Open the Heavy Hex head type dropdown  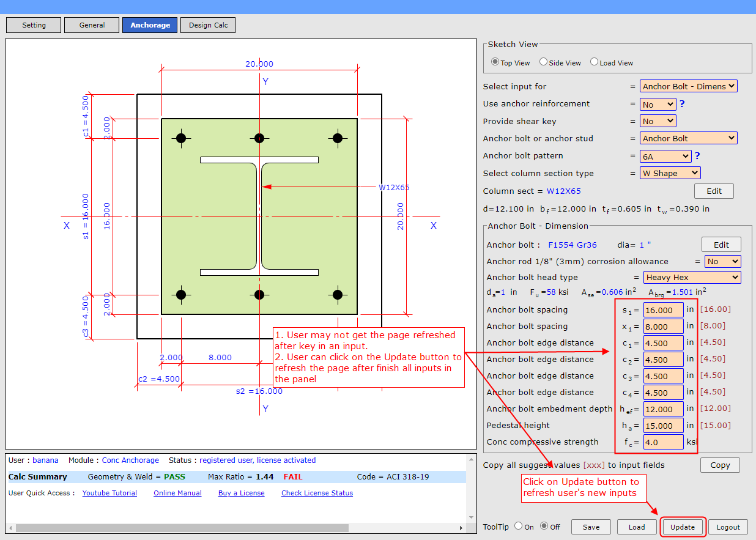[x=692, y=278]
